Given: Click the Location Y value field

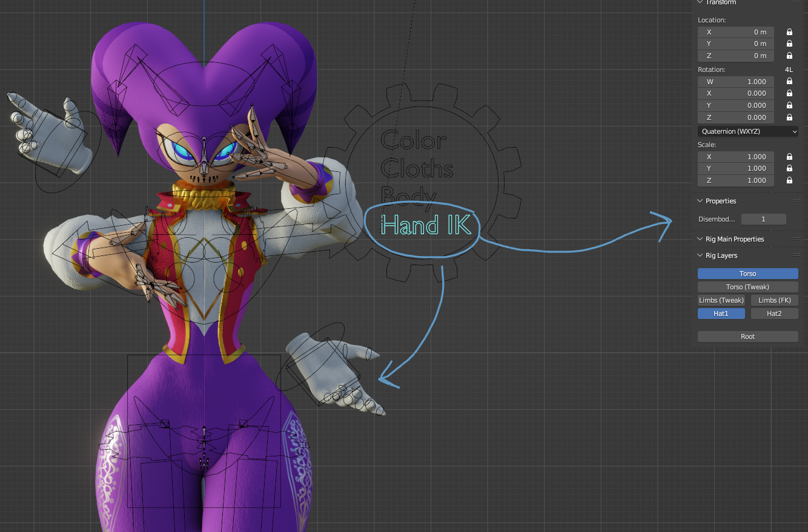Looking at the screenshot, I should (x=736, y=44).
